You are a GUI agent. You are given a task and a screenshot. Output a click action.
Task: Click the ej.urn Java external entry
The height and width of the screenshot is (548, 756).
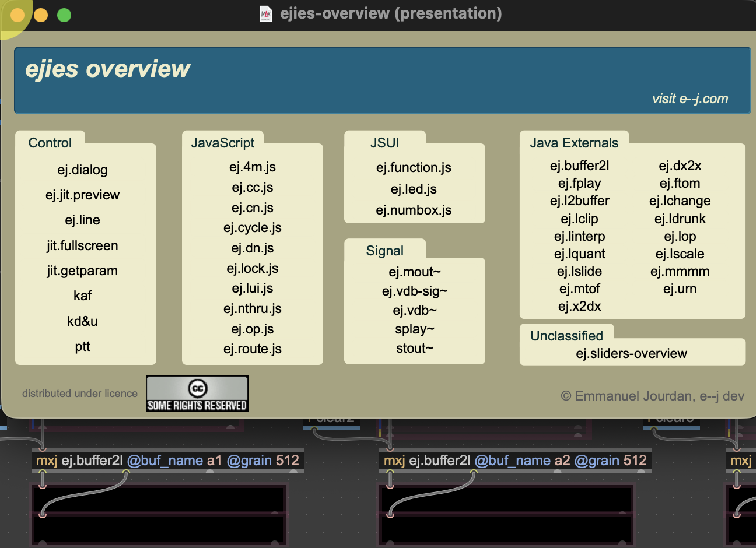pos(680,289)
